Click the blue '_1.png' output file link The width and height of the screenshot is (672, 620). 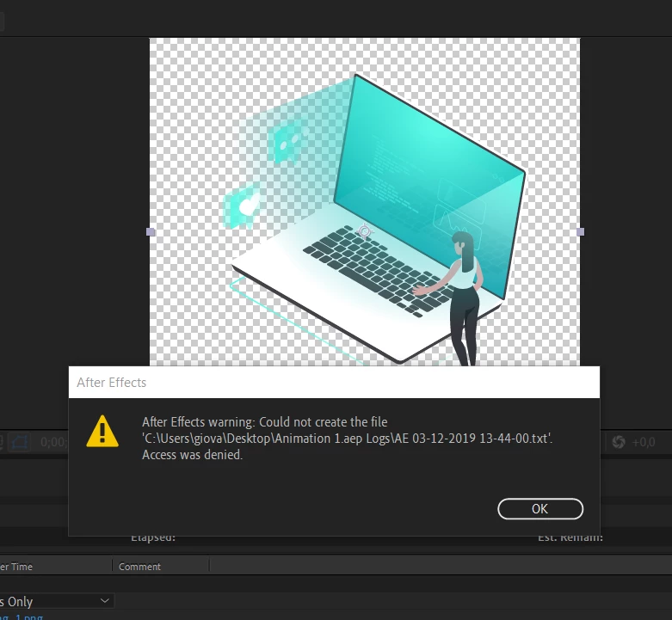click(x=22, y=617)
